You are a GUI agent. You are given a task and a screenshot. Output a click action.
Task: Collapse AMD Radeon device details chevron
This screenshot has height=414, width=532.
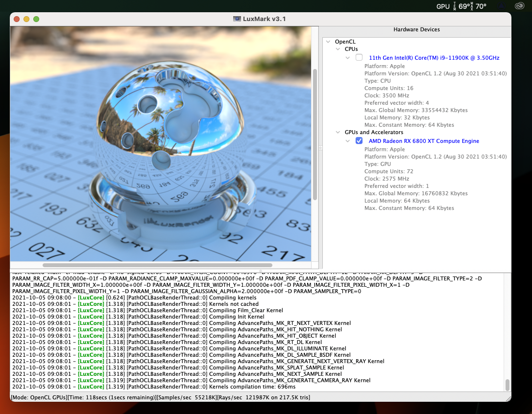click(348, 141)
